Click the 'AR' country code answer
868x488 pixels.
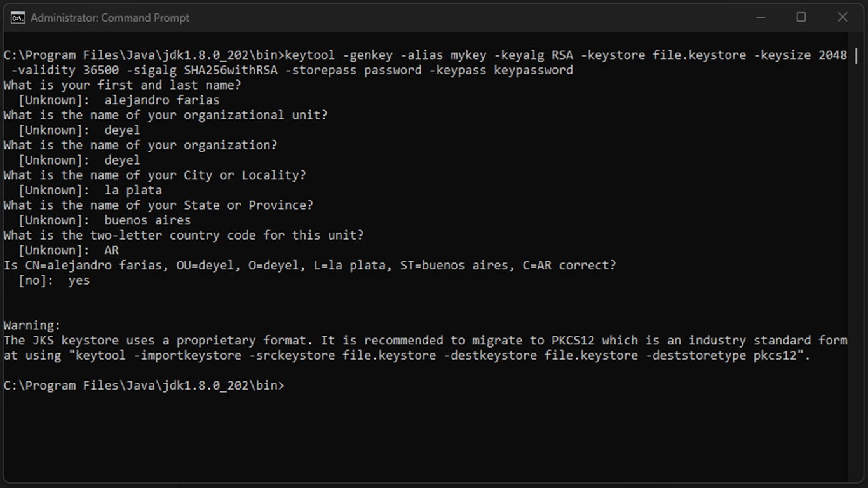point(112,250)
